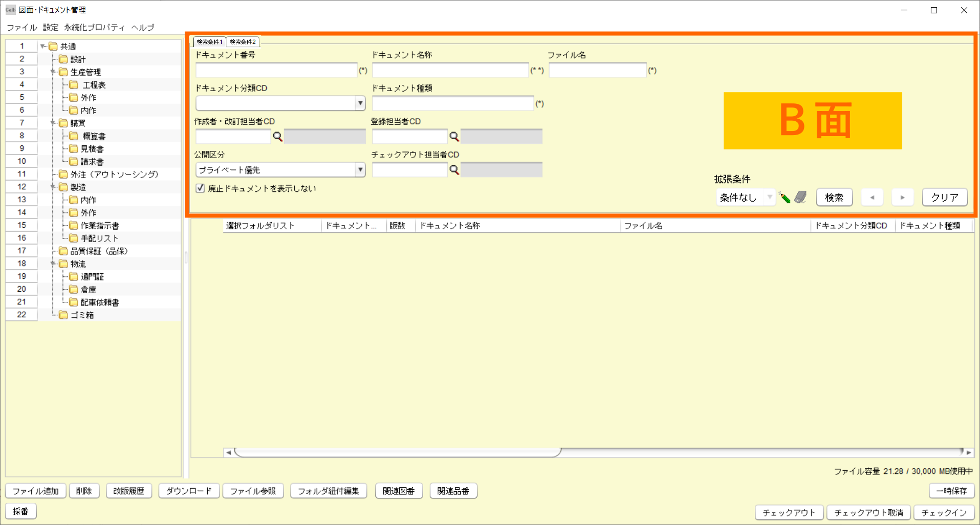Click the ドキュメント番号 input field

tap(277, 70)
